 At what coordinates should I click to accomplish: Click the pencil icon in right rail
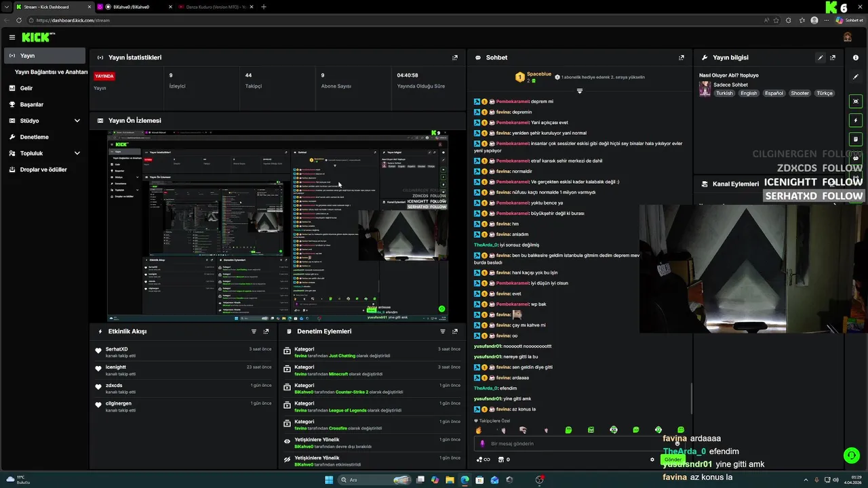856,77
